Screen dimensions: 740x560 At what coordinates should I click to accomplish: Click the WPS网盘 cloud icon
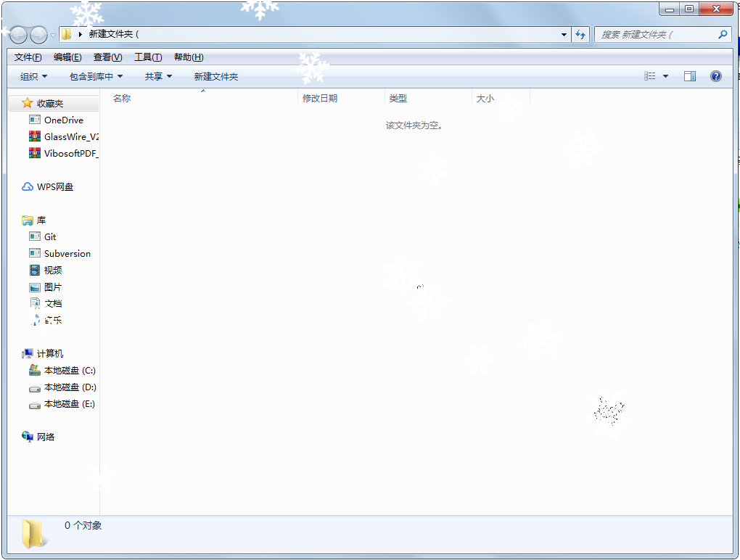(28, 187)
